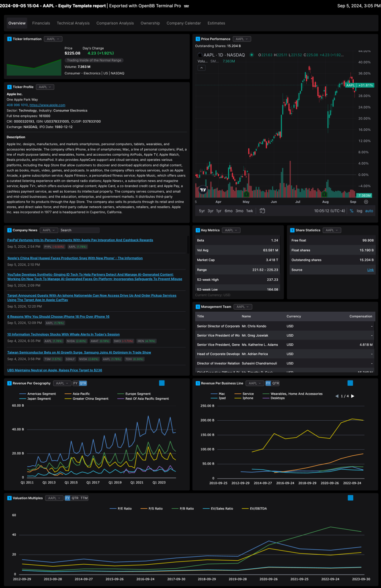Click the Company News vertical scrollbar

(x=188, y=245)
